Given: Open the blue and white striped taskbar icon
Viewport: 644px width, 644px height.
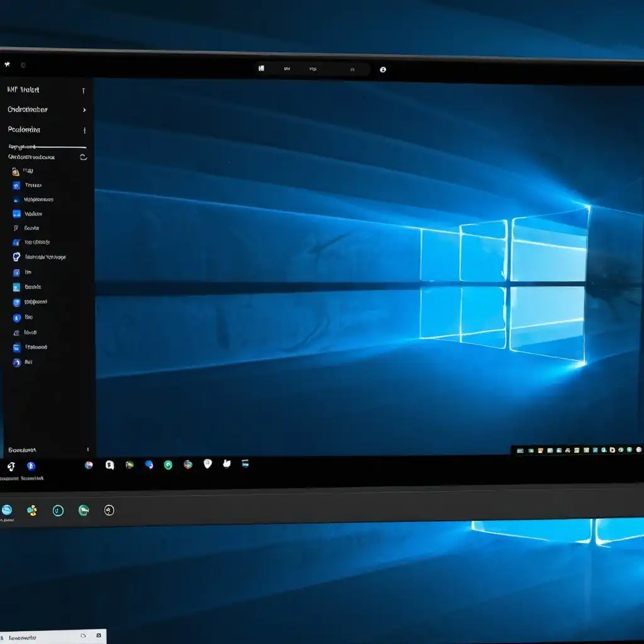Looking at the screenshot, I should click(x=245, y=464).
